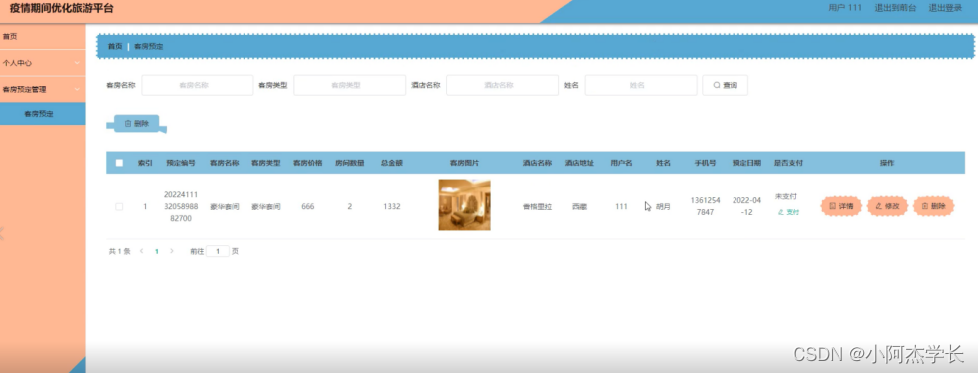Expand the 个人中心 sidebar menu
This screenshot has width=980, height=373.
point(43,63)
